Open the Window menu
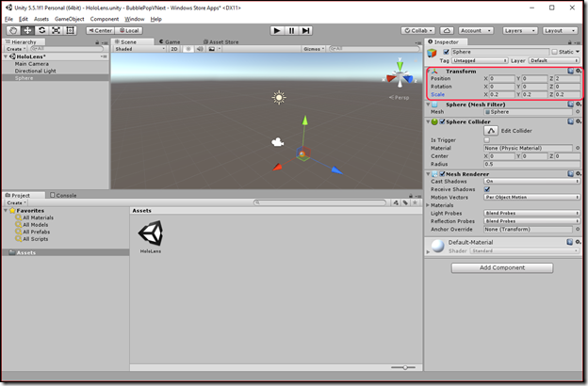The width and height of the screenshot is (588, 386). pos(134,19)
